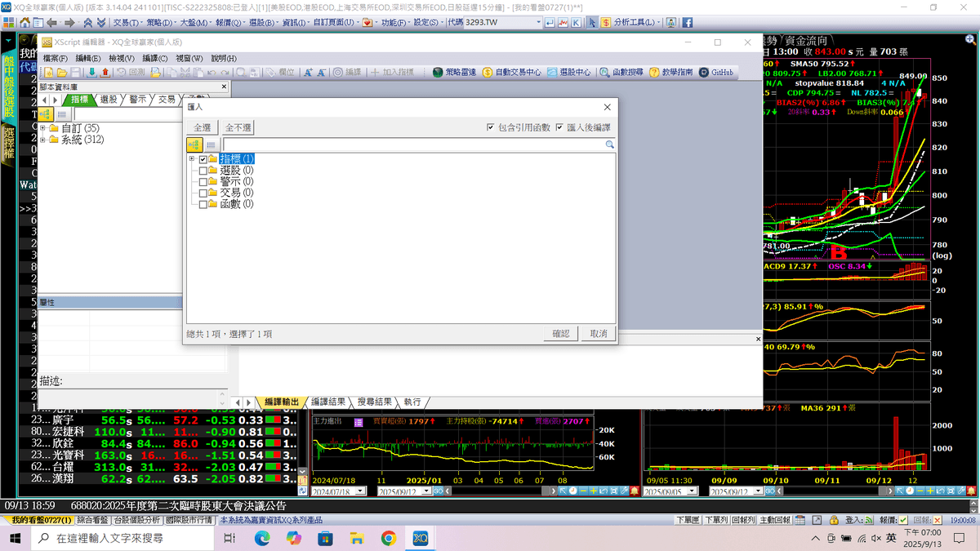
Task: Toggle the 匯入後編譯 checkbox
Action: click(x=559, y=127)
